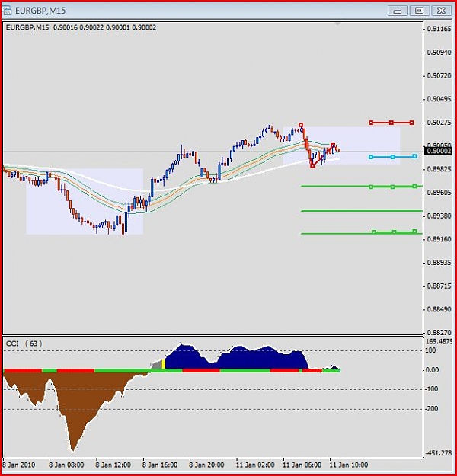This screenshot has width=457, height=476.
Task: Click the price scale value 0.90495
Action: pos(439,99)
